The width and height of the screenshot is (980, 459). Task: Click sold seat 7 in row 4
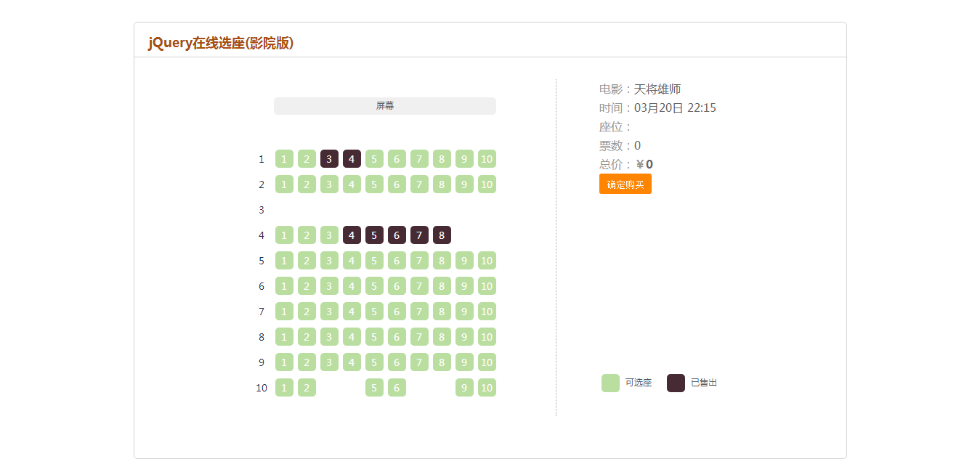[419, 235]
